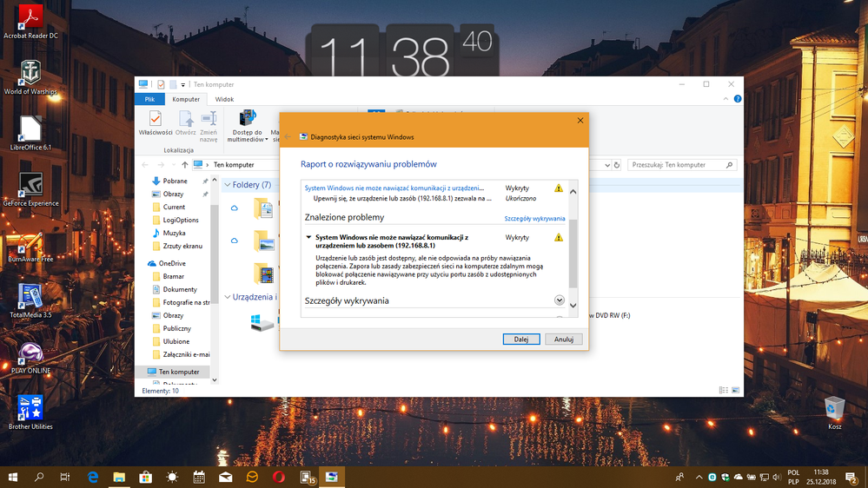Launch World of Warships desktop icon
Image resolution: width=868 pixels, height=488 pixels.
coord(30,75)
